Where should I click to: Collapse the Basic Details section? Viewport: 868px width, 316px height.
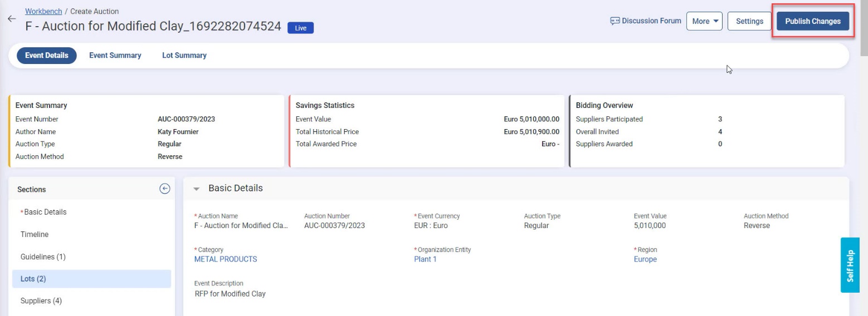pos(196,189)
